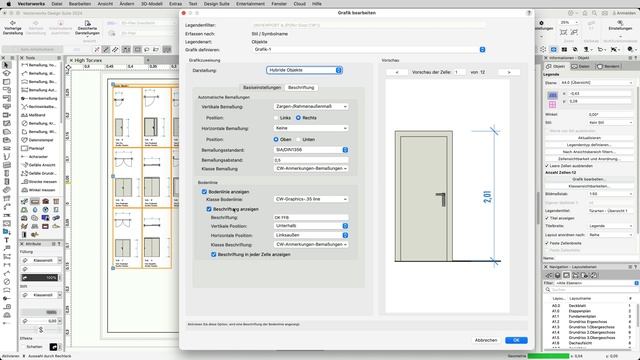Toggle the Beschriftung anzeigen checkbox
This screenshot has height=360, width=640.
click(x=209, y=209)
